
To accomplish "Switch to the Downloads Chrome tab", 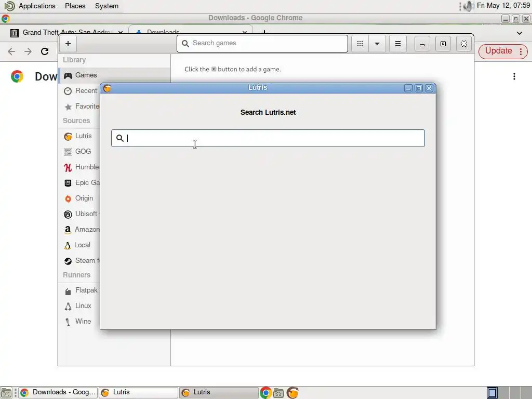I will pos(190,31).
